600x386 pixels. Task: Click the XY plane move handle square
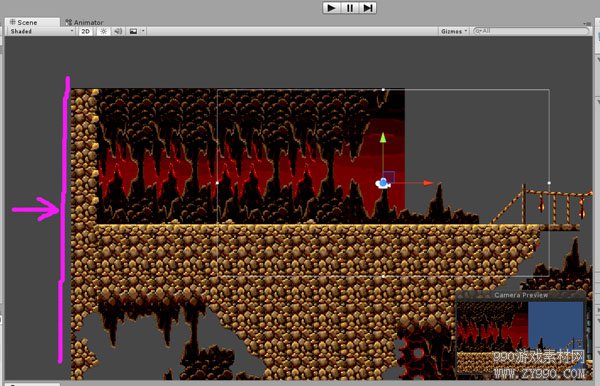click(x=389, y=177)
